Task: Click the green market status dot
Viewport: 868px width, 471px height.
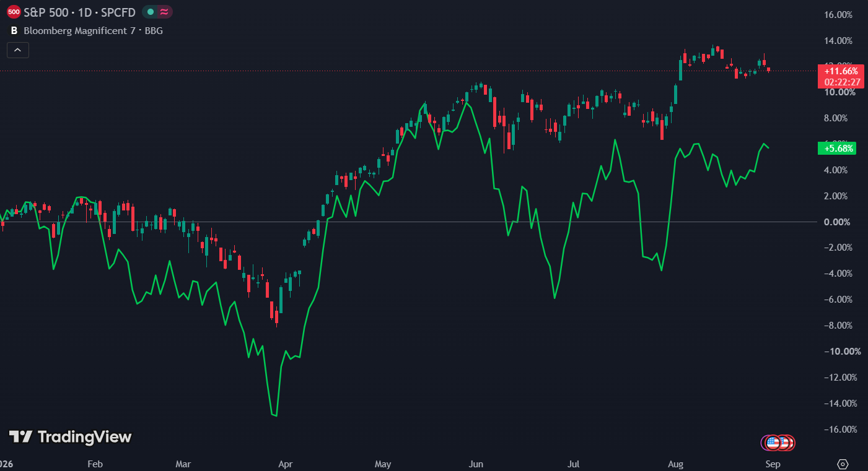Action: point(150,12)
